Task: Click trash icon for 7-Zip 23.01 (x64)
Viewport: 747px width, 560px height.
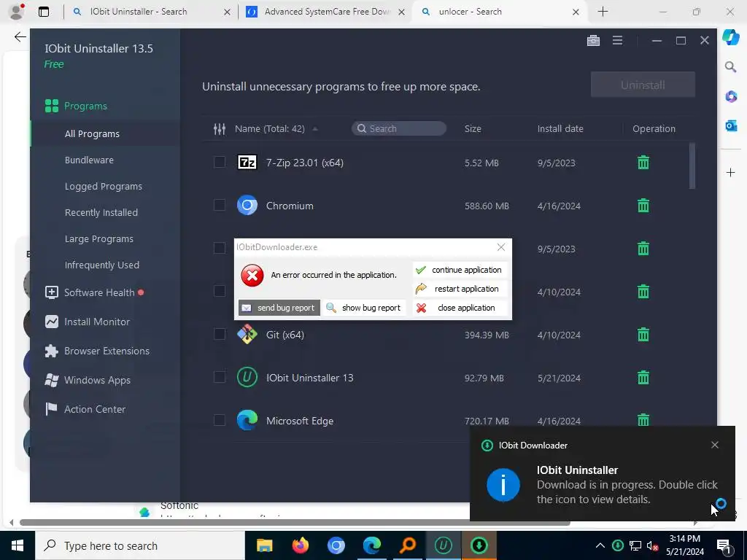Action: pos(643,163)
